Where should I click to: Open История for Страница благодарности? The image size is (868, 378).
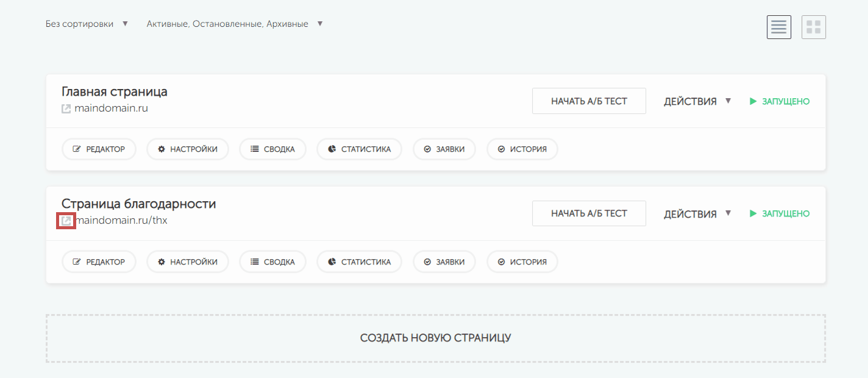(522, 262)
